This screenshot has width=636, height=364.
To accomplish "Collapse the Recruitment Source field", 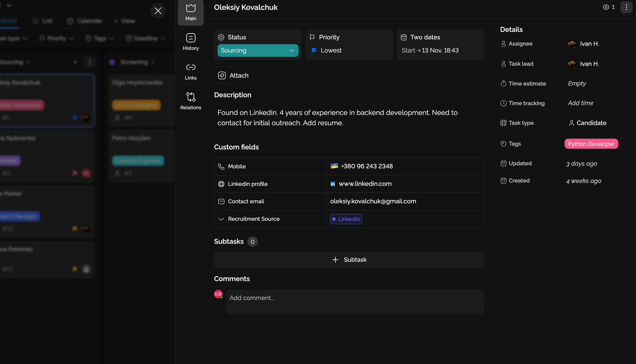I will tap(221, 219).
